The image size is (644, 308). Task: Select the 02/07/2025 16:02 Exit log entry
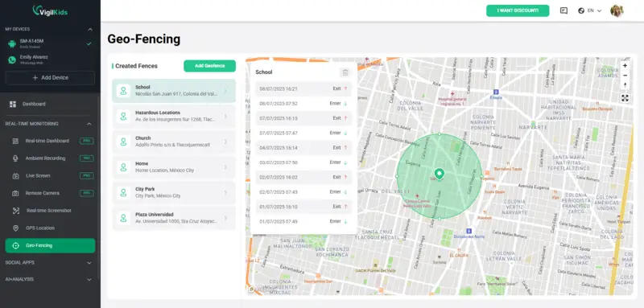pos(303,177)
